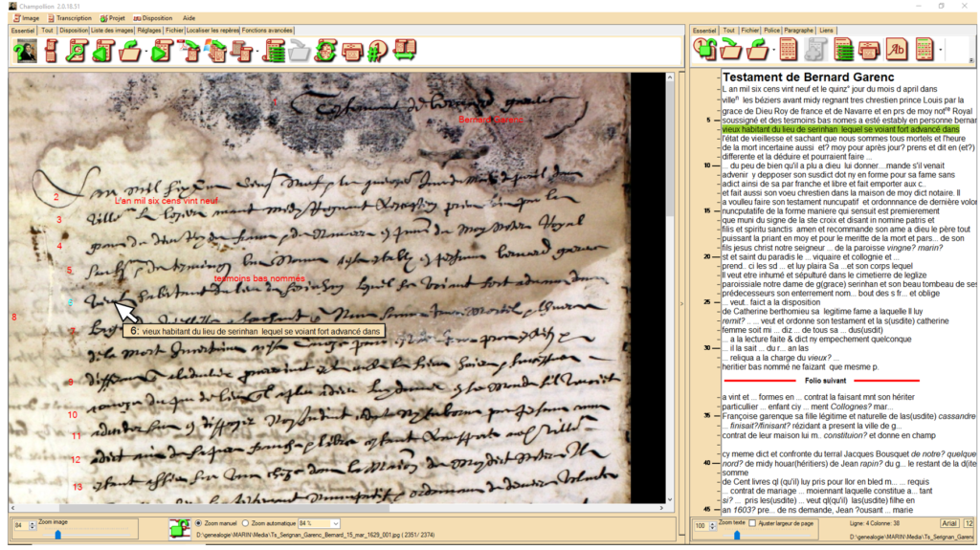Click the Windows-flag multi-page import icon
This screenshot has width=980, height=550.
(216, 51)
